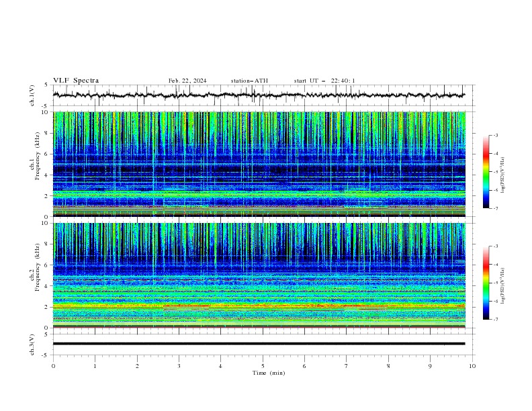Click time axis tick label '7'
Viewport: 532px width, 411px height.
click(x=347, y=366)
